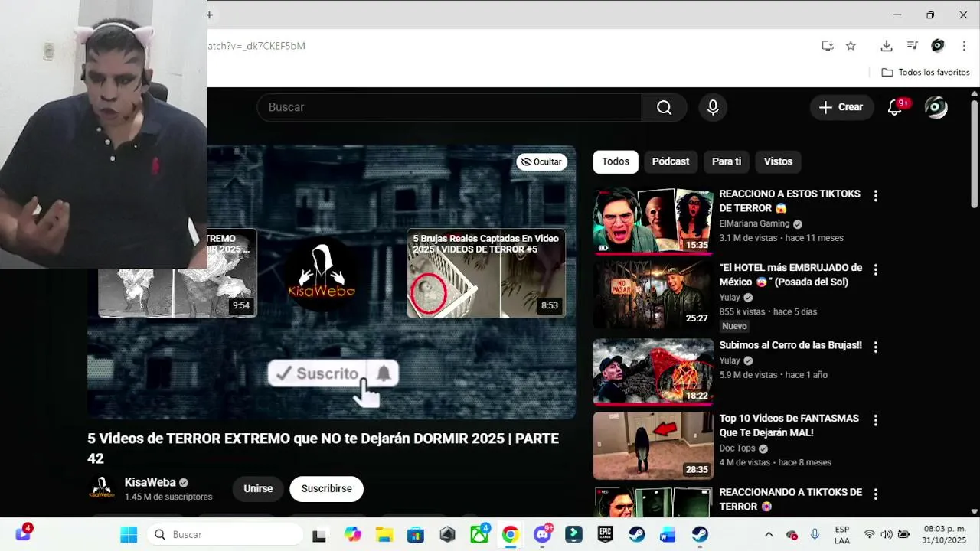This screenshot has width=980, height=551.
Task: Open Xbox app from taskbar
Action: [479, 535]
